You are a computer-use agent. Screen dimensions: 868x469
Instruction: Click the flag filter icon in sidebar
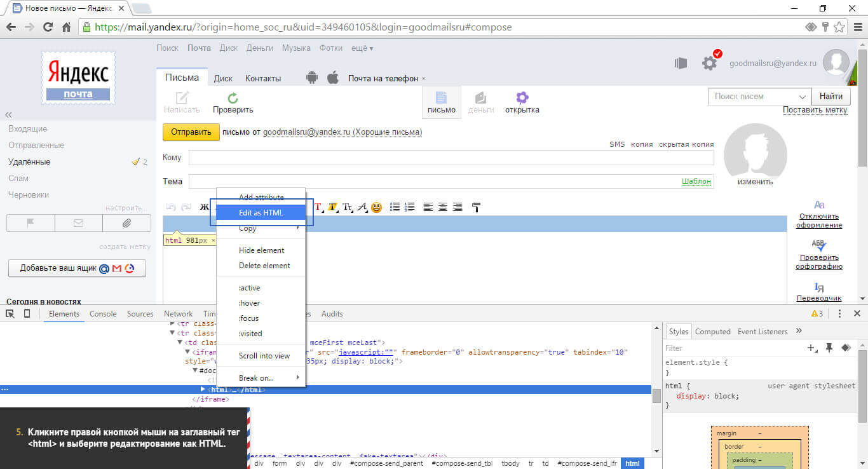click(x=31, y=223)
